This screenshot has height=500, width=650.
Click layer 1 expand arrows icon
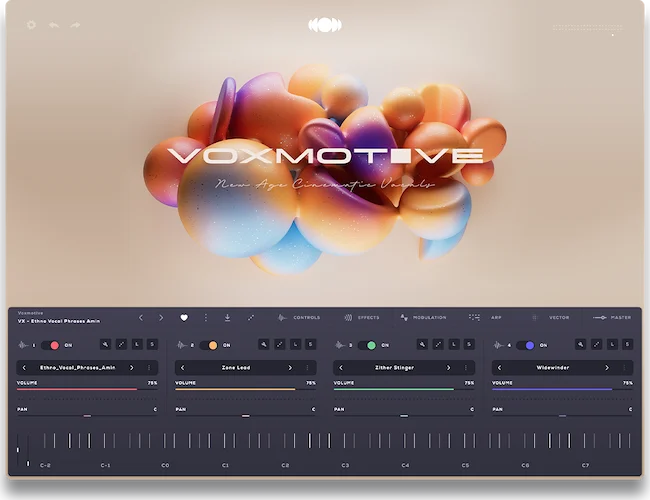point(121,344)
